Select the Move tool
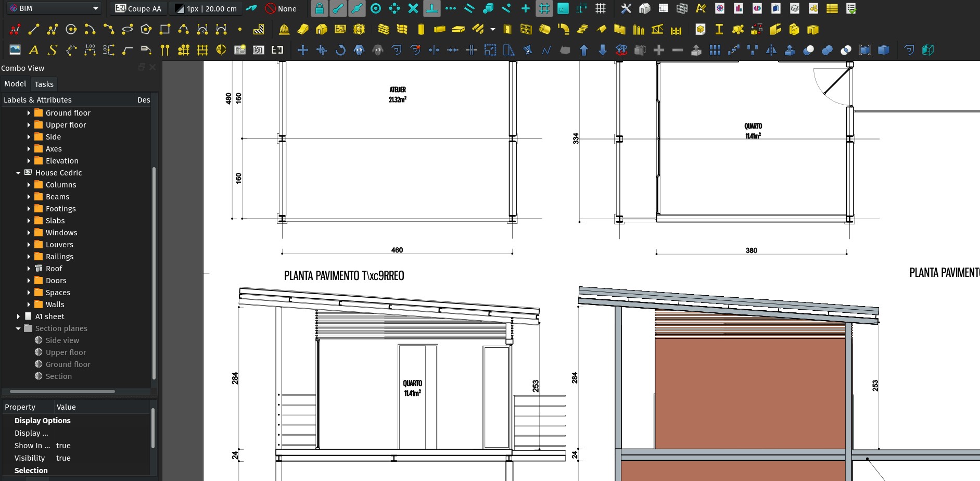 (303, 50)
